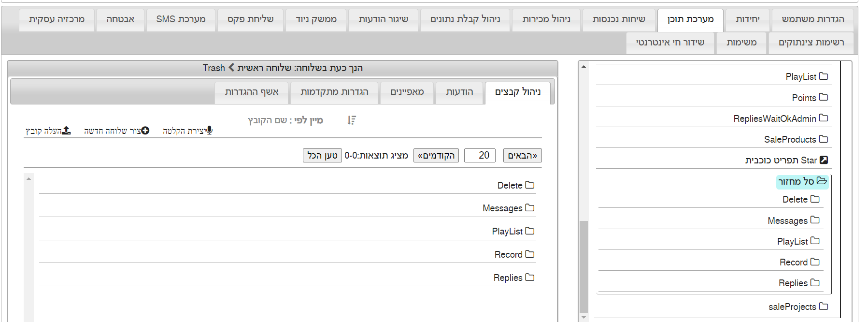This screenshot has width=868, height=322.
Task: Click the folder tree's vertical scrollbar thumb
Action: tap(583, 266)
